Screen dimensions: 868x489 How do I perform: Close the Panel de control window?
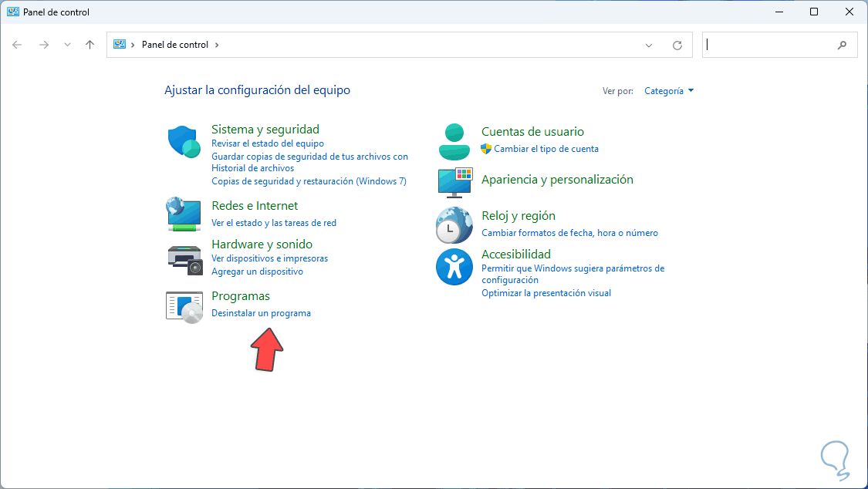click(x=849, y=12)
